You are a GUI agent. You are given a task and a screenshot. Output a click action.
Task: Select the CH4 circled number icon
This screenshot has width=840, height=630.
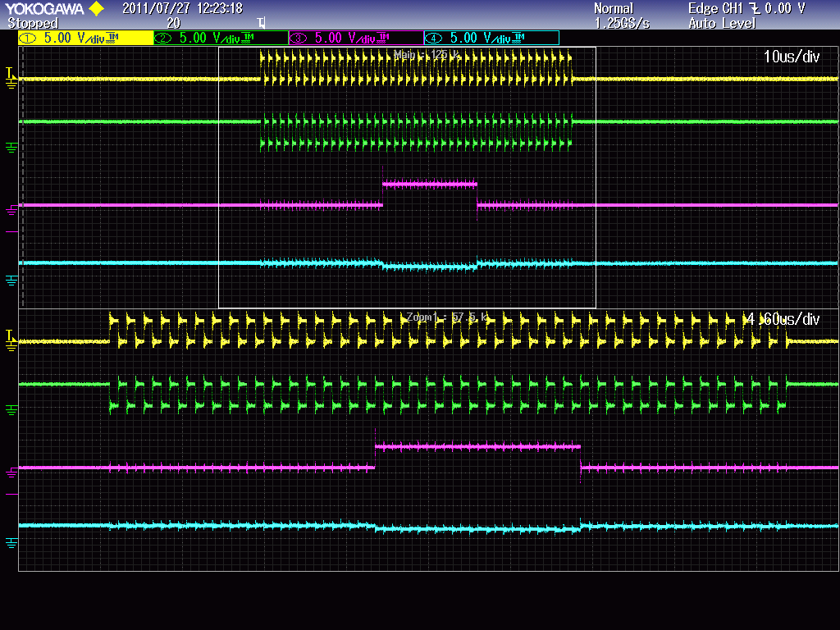click(433, 38)
